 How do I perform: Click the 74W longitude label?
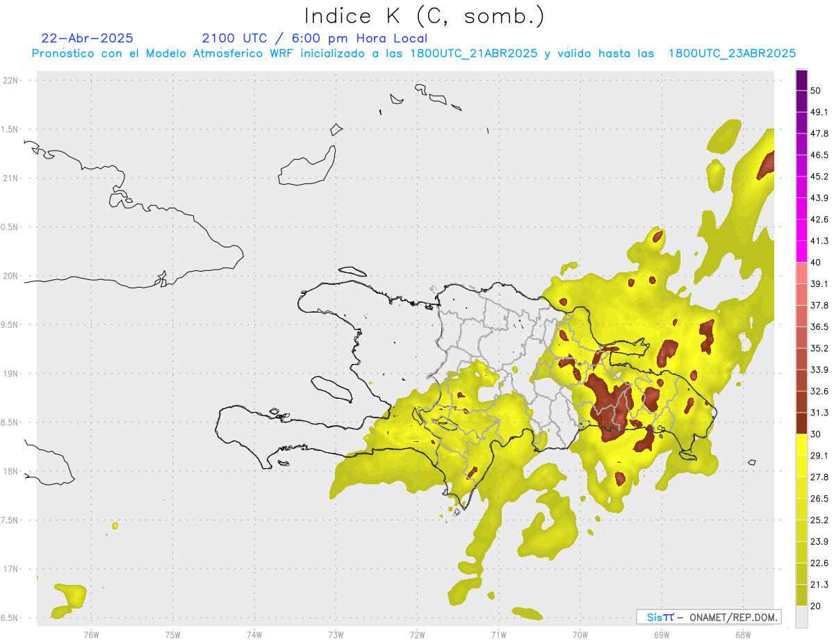click(x=254, y=634)
